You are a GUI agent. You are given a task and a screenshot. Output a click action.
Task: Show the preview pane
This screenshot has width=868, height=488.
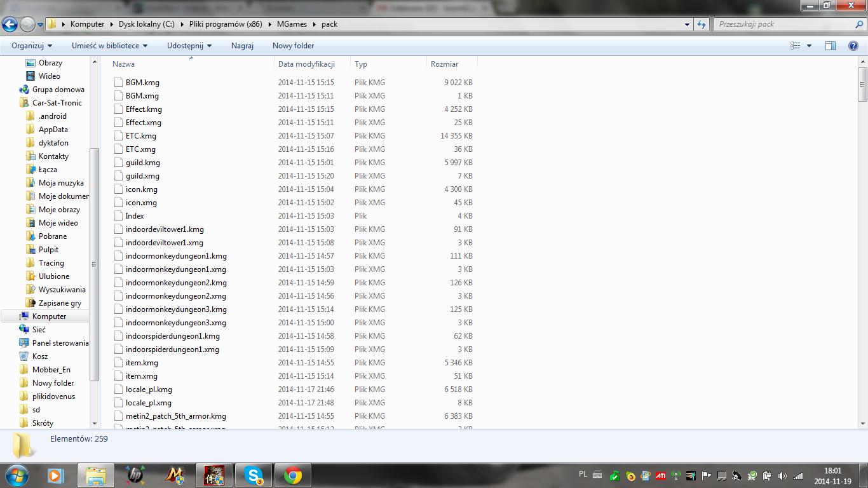(x=830, y=46)
